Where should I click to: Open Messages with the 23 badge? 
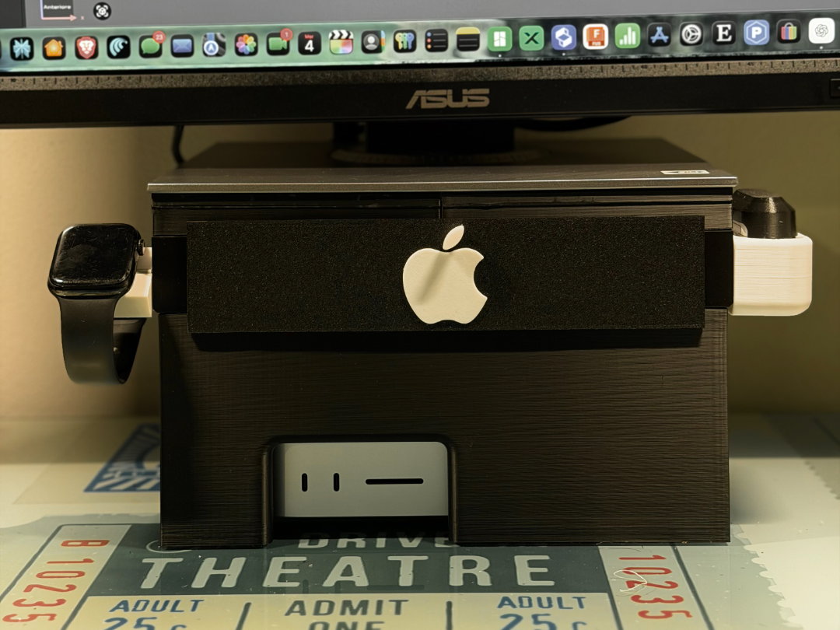tap(151, 46)
